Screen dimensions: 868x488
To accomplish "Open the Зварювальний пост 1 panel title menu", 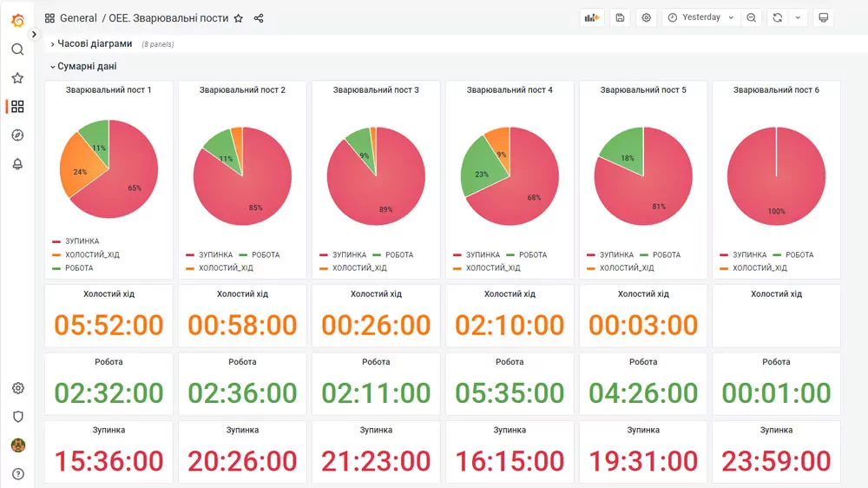I will tap(108, 89).
